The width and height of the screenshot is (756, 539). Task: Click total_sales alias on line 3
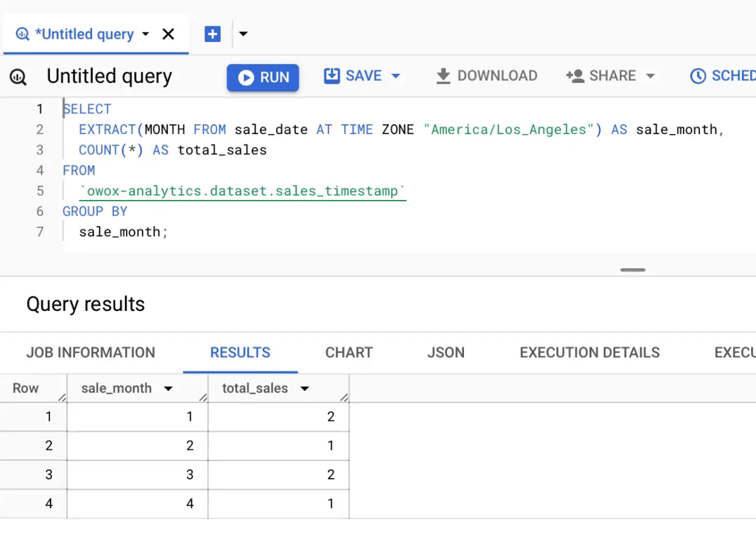click(x=222, y=150)
